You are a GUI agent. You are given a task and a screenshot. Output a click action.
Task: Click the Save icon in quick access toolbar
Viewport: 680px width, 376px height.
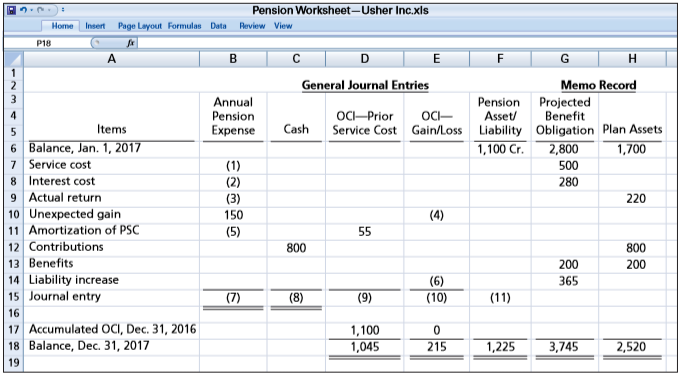(x=11, y=10)
